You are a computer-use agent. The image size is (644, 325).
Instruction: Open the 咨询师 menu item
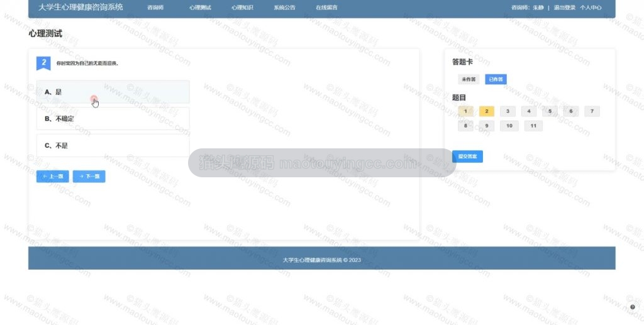[x=155, y=8]
